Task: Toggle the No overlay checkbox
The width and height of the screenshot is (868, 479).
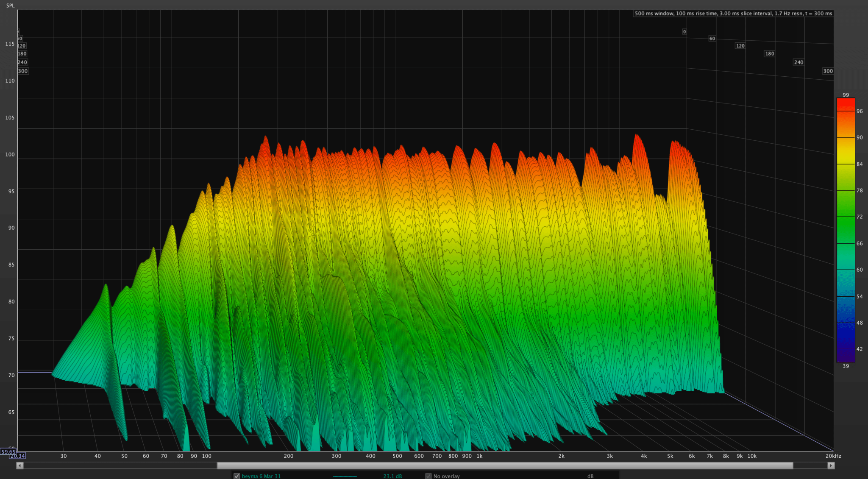Action: pos(428,476)
